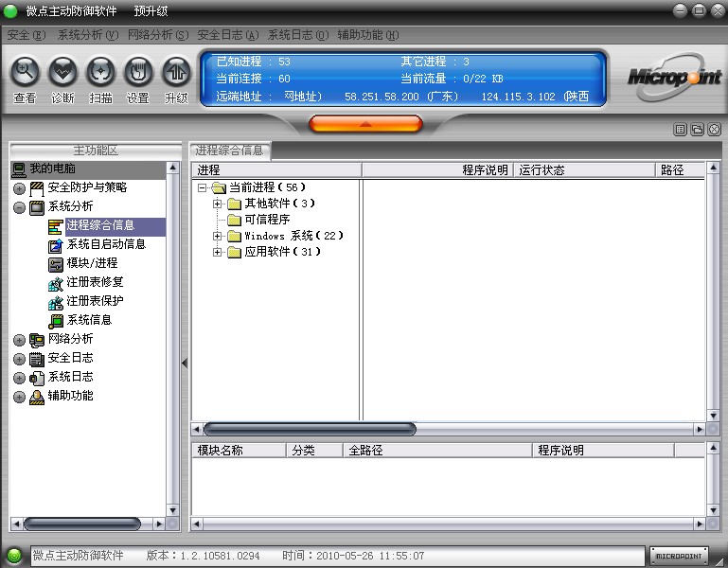Collapse the 当前进程 (56) tree node
The image size is (728, 568).
click(202, 187)
